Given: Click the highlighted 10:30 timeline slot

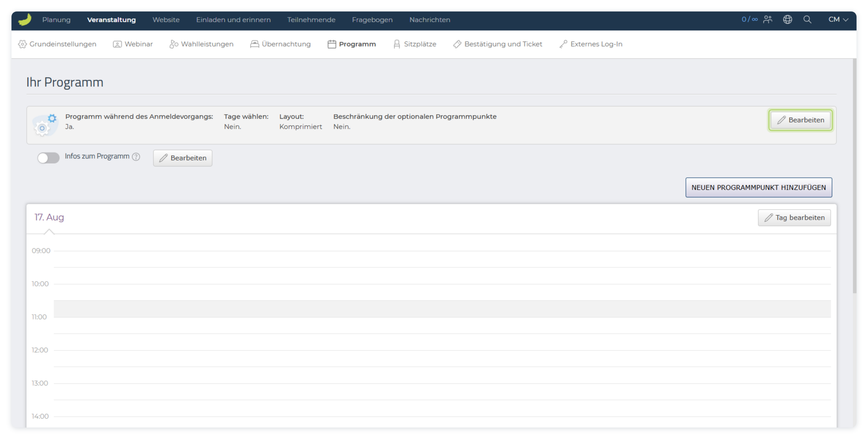Looking at the screenshot, I should pos(442,309).
